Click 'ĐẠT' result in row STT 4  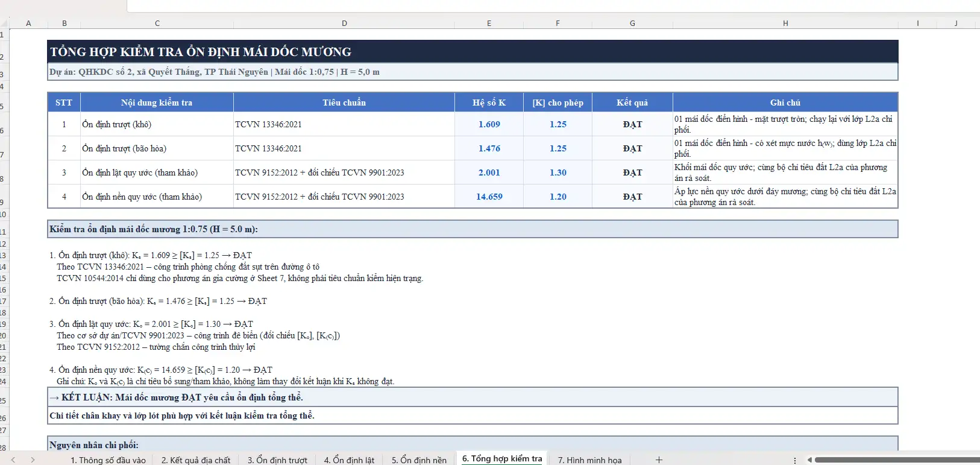[x=632, y=197]
